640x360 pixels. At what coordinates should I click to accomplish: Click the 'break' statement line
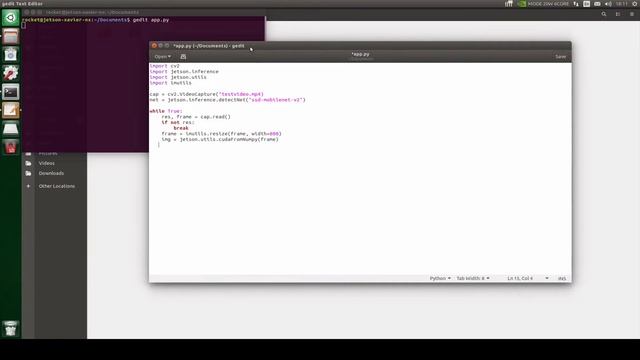pyautogui.click(x=181, y=128)
